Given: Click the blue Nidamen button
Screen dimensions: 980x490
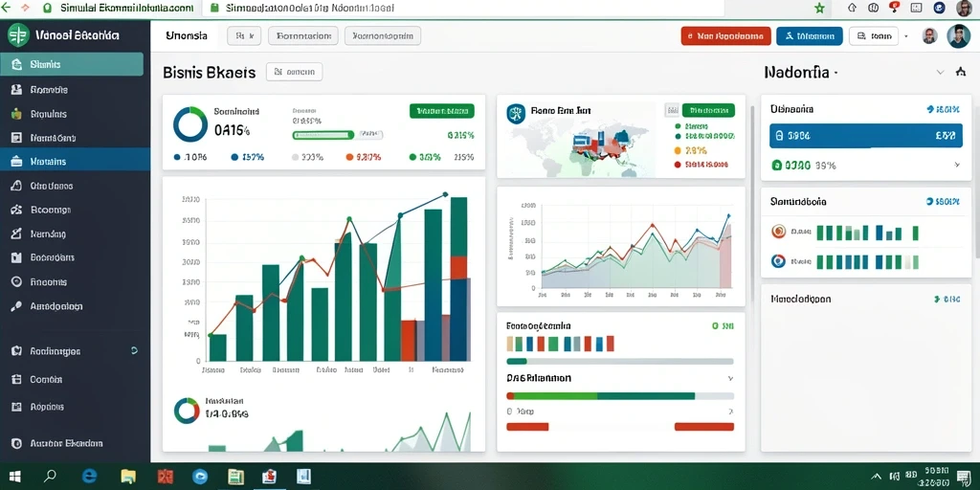Looking at the screenshot, I should click(810, 36).
